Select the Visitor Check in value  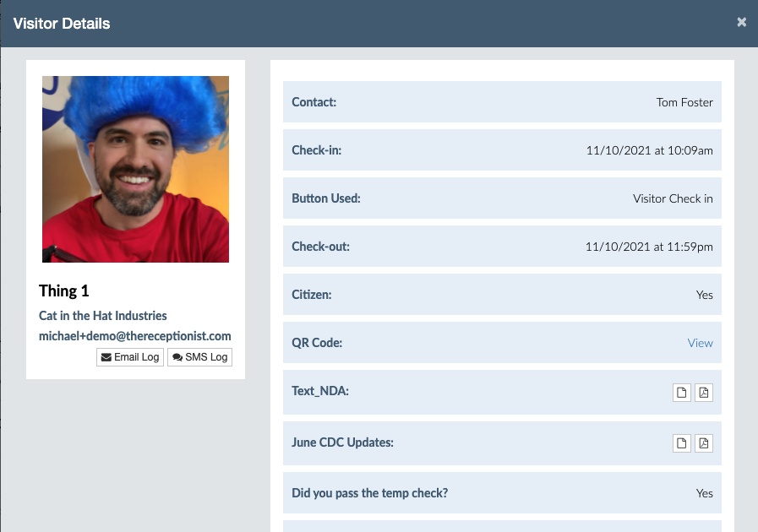click(x=673, y=198)
